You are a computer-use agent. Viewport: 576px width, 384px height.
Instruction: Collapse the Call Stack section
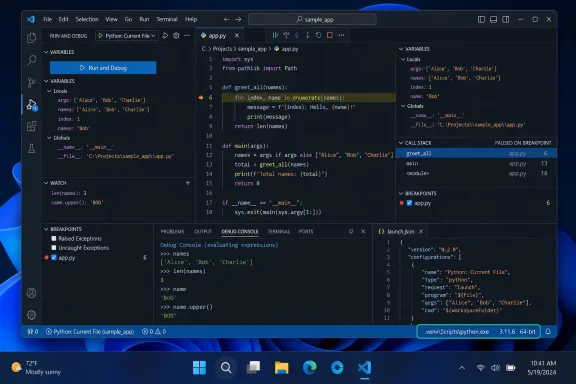(x=401, y=143)
